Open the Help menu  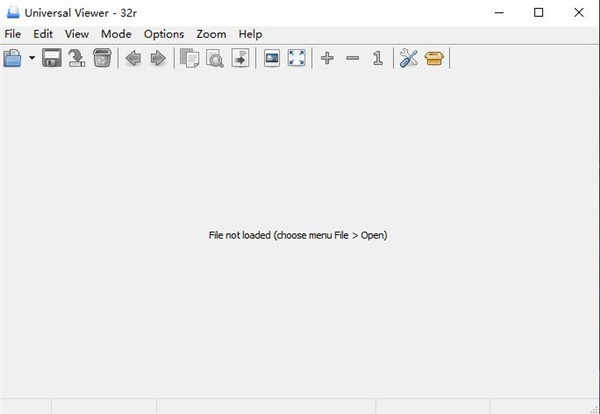(x=251, y=34)
